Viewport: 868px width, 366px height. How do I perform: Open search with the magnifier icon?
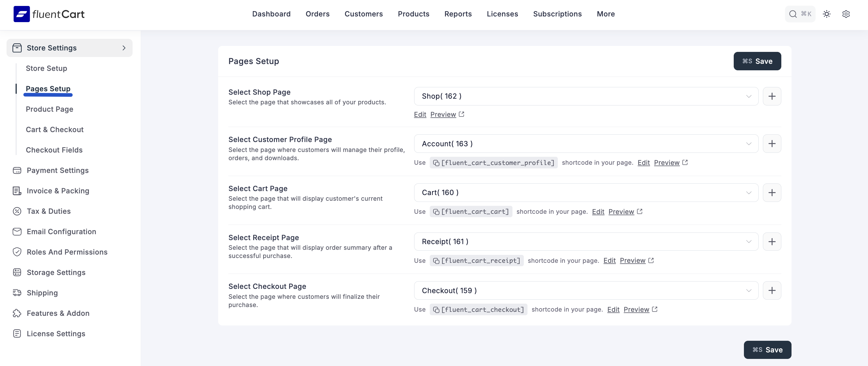coord(793,14)
